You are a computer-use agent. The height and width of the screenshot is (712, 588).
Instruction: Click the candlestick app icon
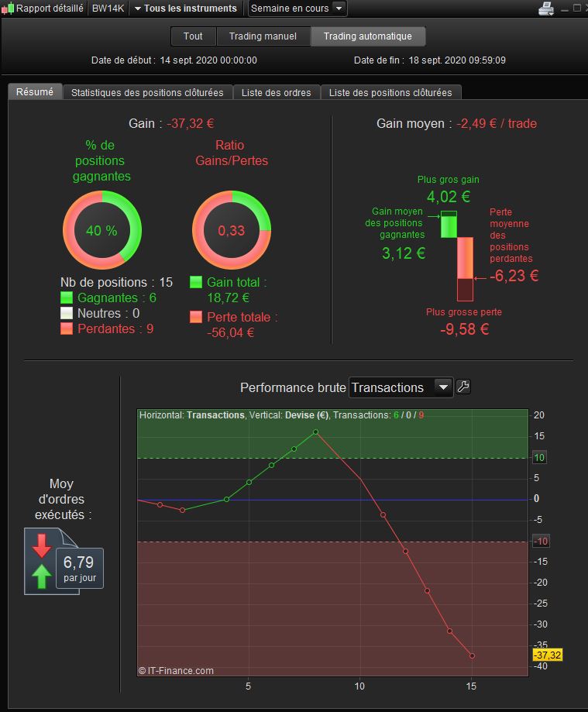pos(8,9)
